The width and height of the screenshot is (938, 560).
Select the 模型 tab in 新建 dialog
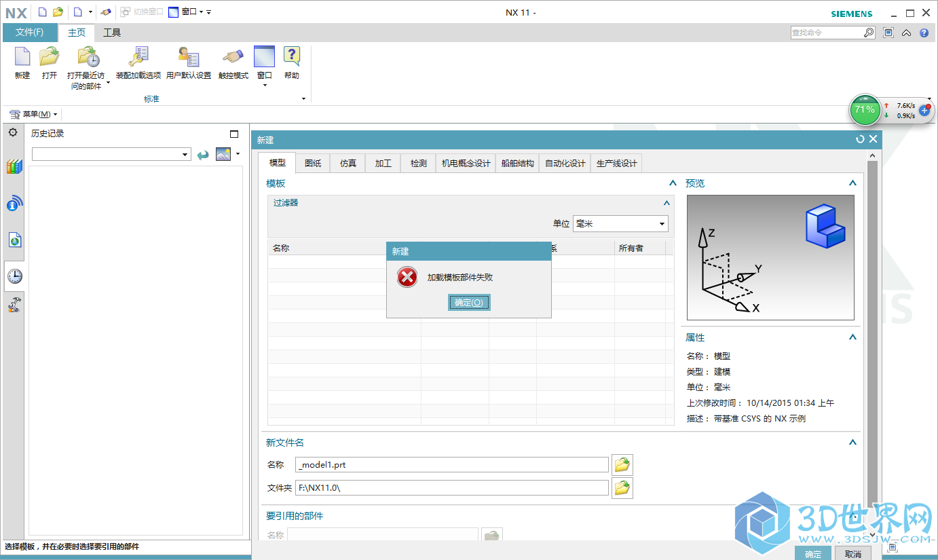pyautogui.click(x=278, y=163)
